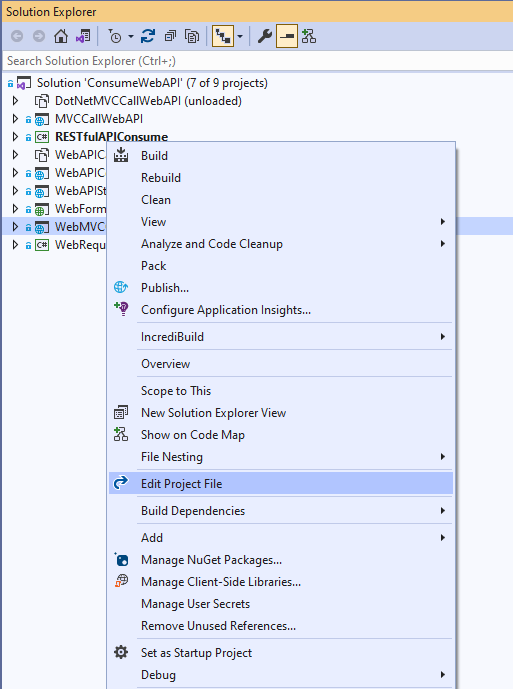The image size is (513, 689).
Task: Click the Switch Views solution icon
Action: [83, 36]
